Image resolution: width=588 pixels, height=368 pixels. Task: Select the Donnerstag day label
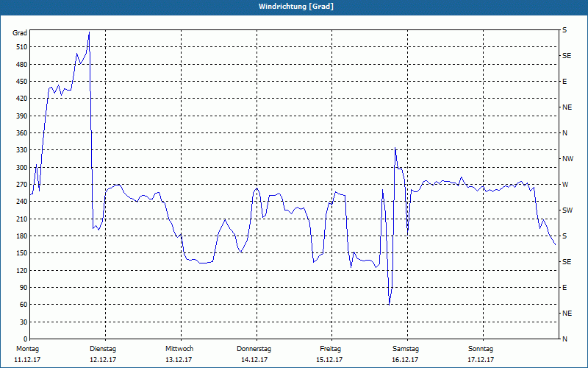254,349
